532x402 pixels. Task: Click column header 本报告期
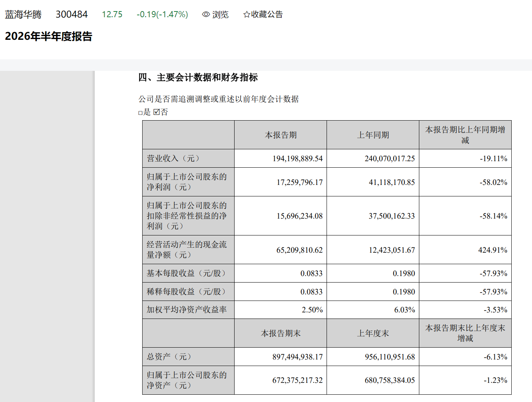(281, 135)
